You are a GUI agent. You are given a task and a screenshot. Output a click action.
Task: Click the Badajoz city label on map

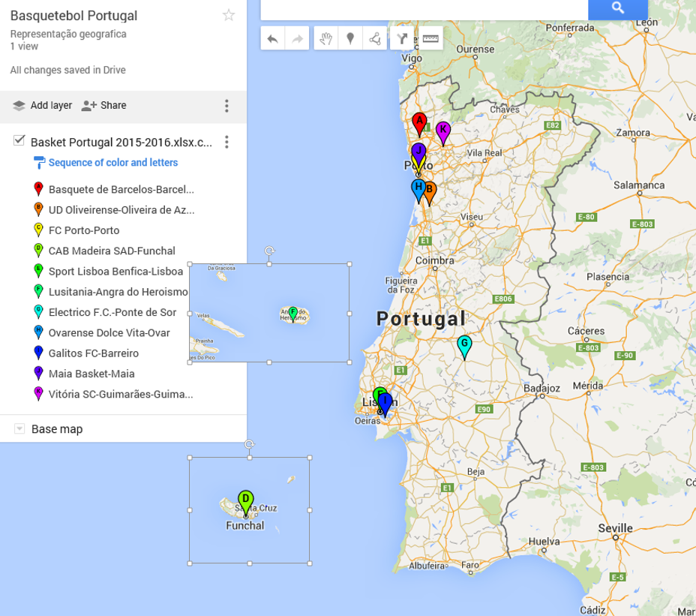click(x=541, y=388)
